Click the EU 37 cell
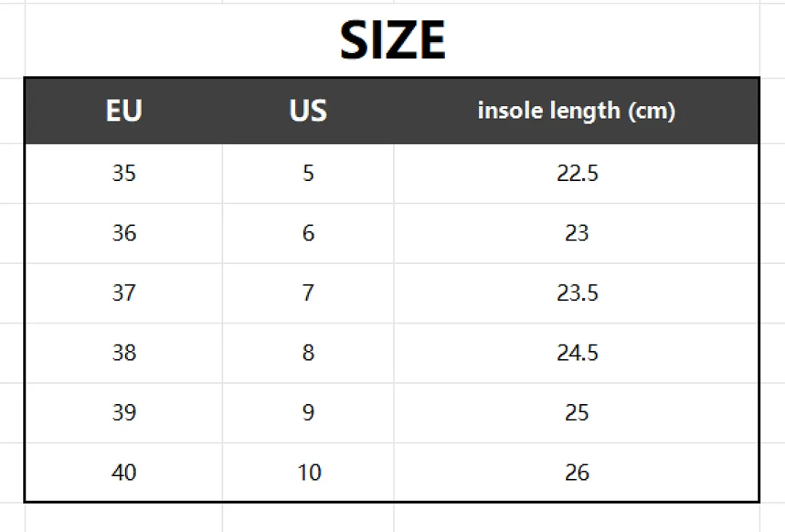Viewport: 785px width, 532px height. (x=124, y=293)
